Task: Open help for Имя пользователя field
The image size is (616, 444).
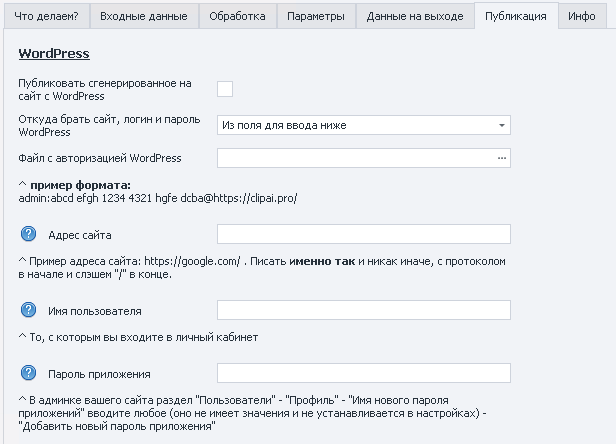Action: click(x=28, y=310)
